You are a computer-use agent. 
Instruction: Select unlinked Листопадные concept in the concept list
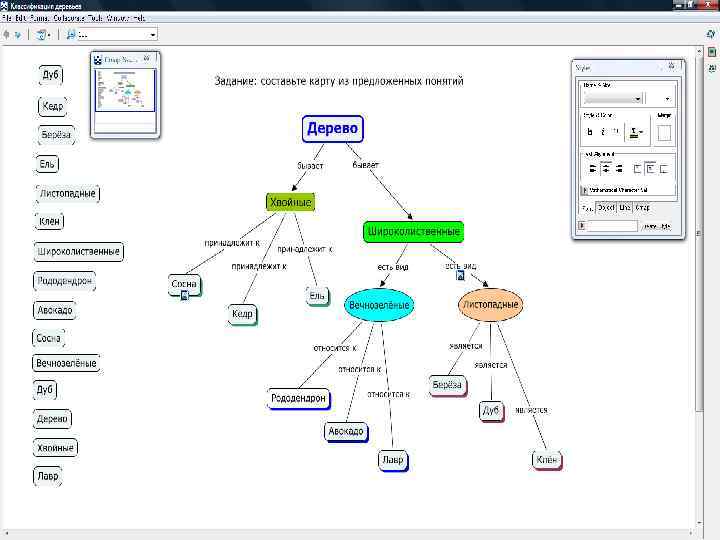[x=68, y=193]
